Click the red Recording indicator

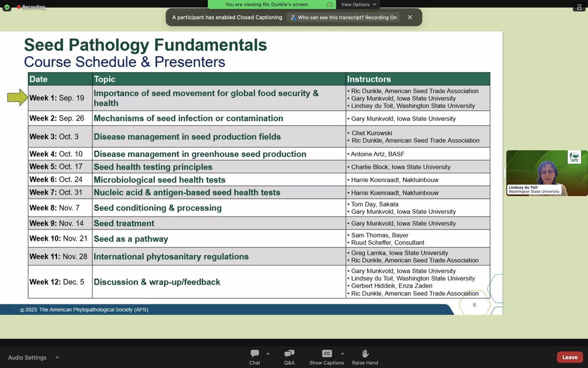pos(30,7)
